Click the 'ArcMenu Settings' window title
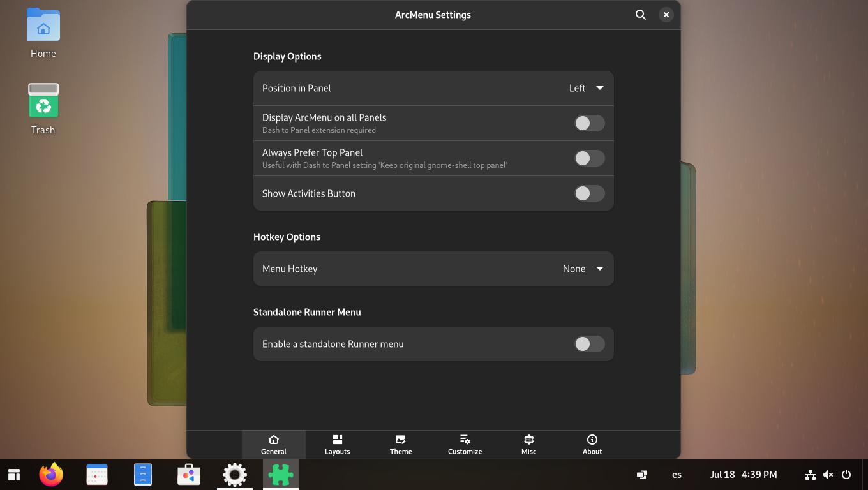The image size is (868, 490). click(433, 15)
